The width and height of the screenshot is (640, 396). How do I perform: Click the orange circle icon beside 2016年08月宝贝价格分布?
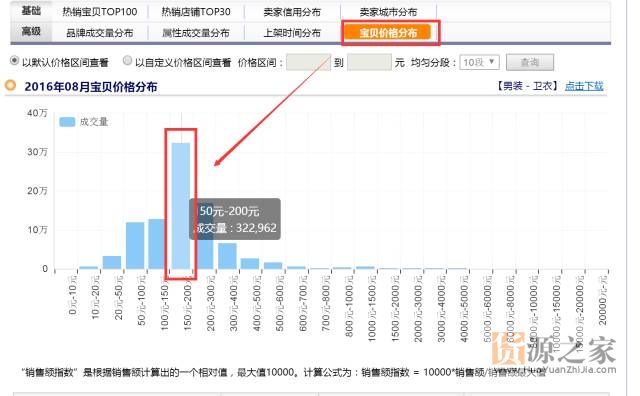pyautogui.click(x=10, y=86)
